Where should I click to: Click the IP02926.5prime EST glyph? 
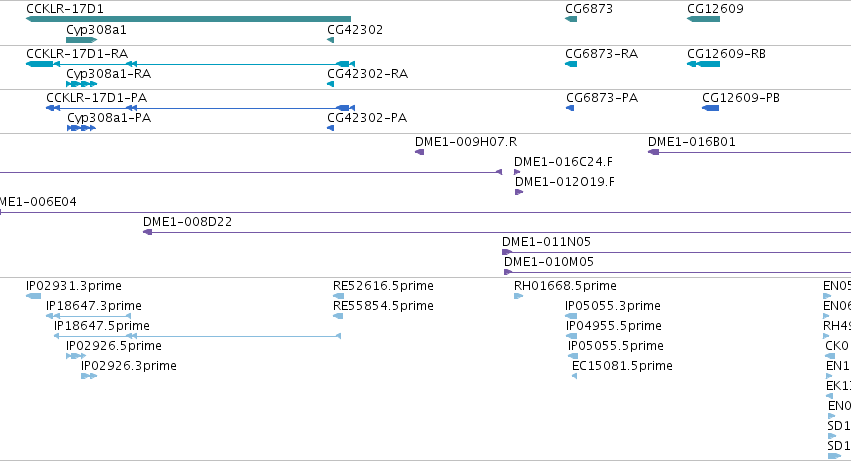[76, 356]
